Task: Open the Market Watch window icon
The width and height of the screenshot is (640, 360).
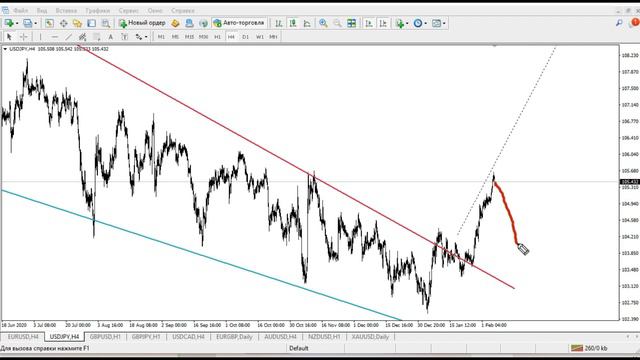Action: pyautogui.click(x=49, y=23)
